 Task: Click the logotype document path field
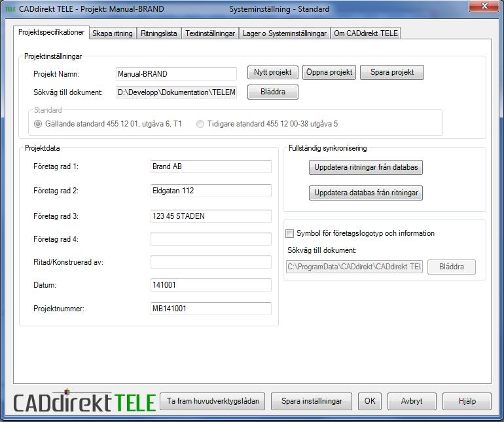click(x=354, y=267)
